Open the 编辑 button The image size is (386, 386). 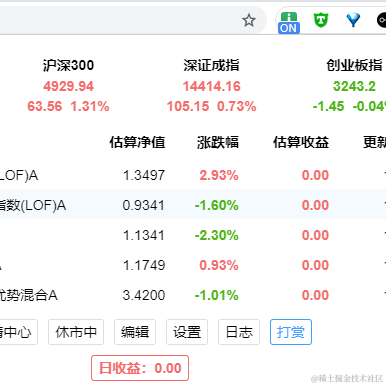(x=135, y=332)
